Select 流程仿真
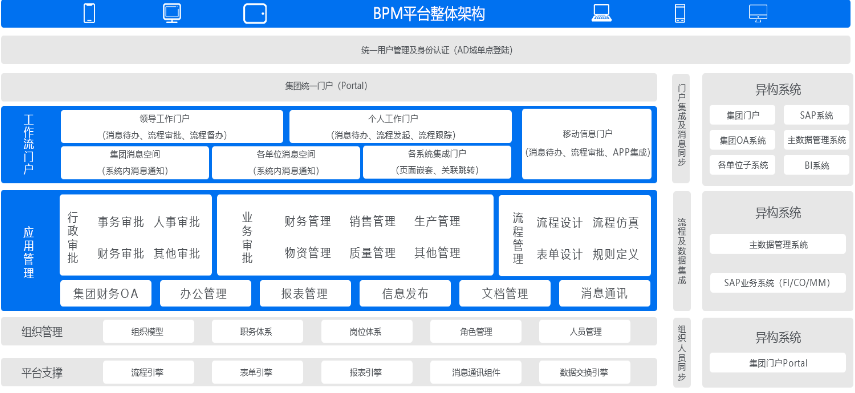855x393 pixels. click(616, 222)
